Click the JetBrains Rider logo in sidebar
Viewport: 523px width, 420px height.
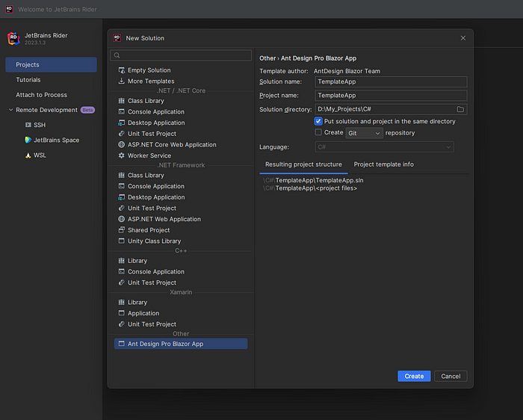(x=13, y=38)
